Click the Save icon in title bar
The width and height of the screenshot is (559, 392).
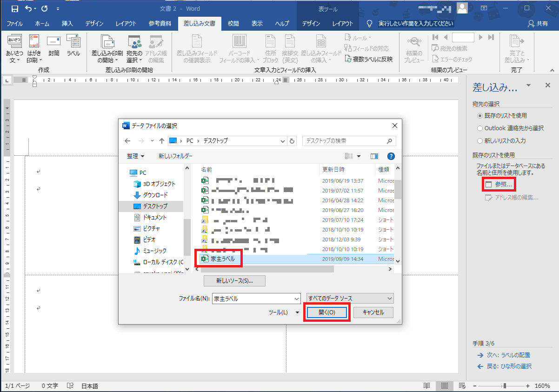point(14,8)
